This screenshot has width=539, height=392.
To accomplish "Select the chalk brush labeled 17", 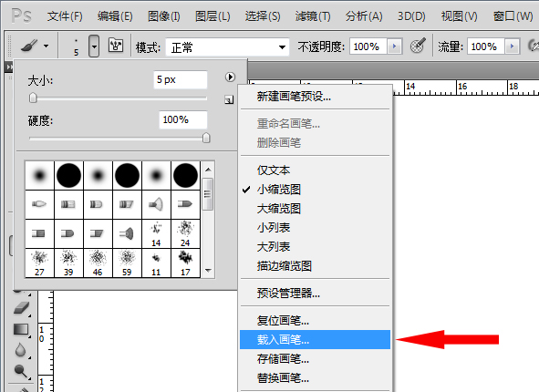I will pos(185,263).
